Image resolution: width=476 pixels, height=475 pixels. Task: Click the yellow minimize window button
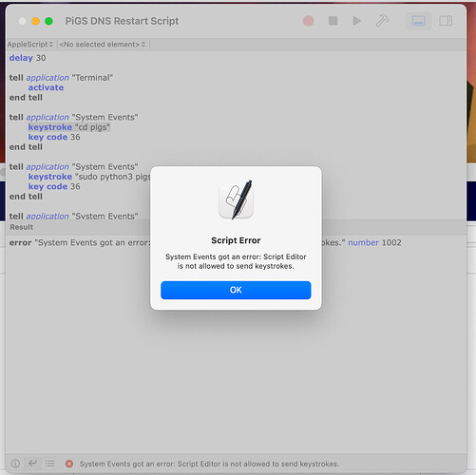(x=35, y=21)
